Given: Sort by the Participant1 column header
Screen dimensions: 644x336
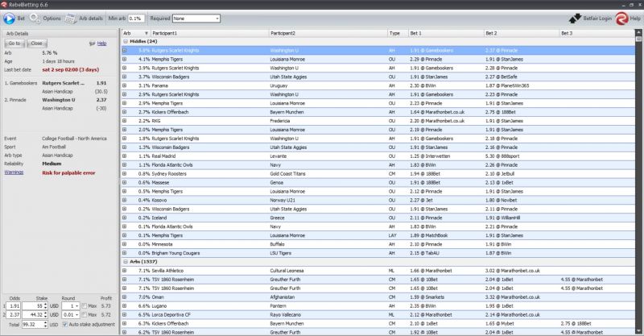Looking at the screenshot, I should [209, 33].
